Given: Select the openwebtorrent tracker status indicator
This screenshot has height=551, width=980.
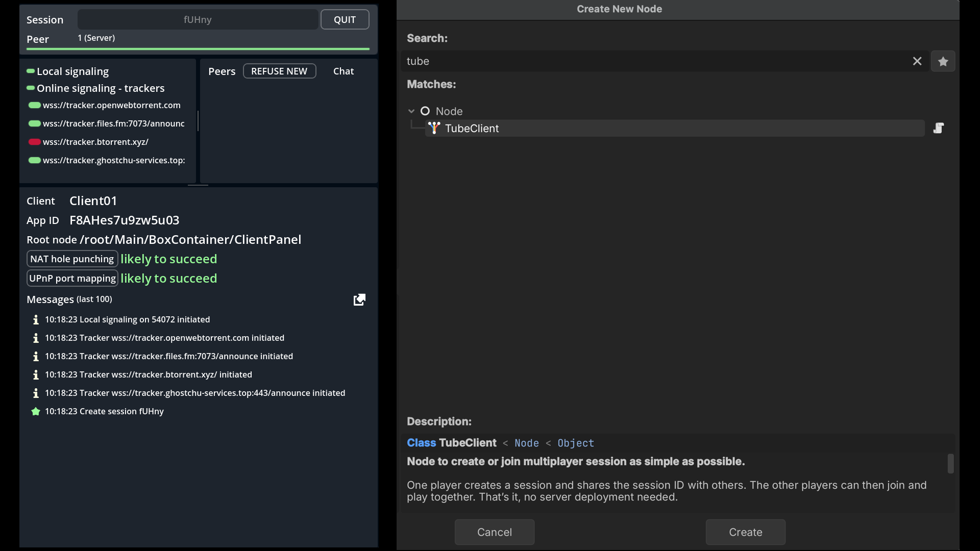Looking at the screenshot, I should pyautogui.click(x=35, y=105).
